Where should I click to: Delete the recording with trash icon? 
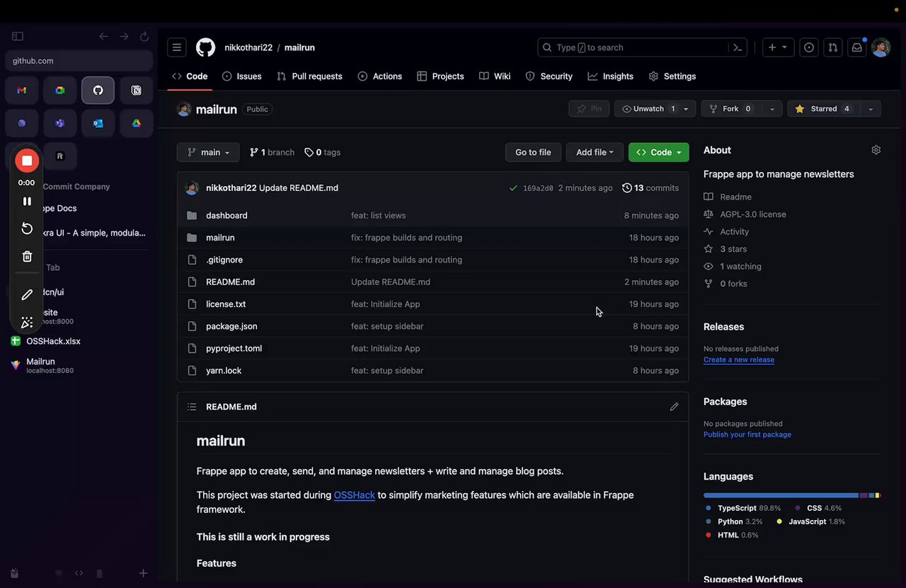(x=27, y=256)
